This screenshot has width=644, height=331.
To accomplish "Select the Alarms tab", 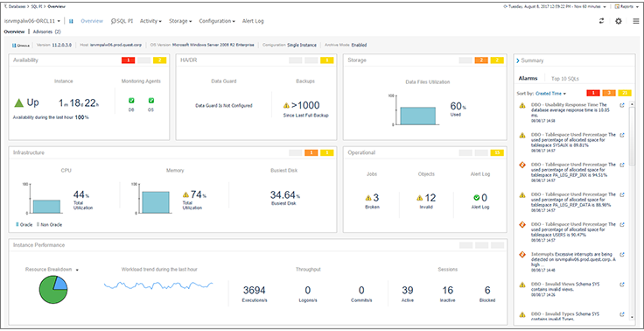I will coord(528,78).
